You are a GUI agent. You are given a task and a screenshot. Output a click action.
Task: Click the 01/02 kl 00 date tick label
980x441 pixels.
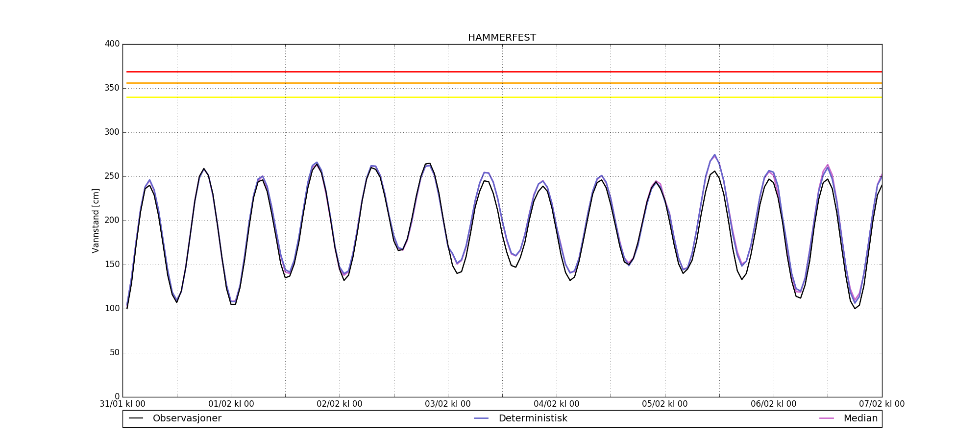coord(231,404)
